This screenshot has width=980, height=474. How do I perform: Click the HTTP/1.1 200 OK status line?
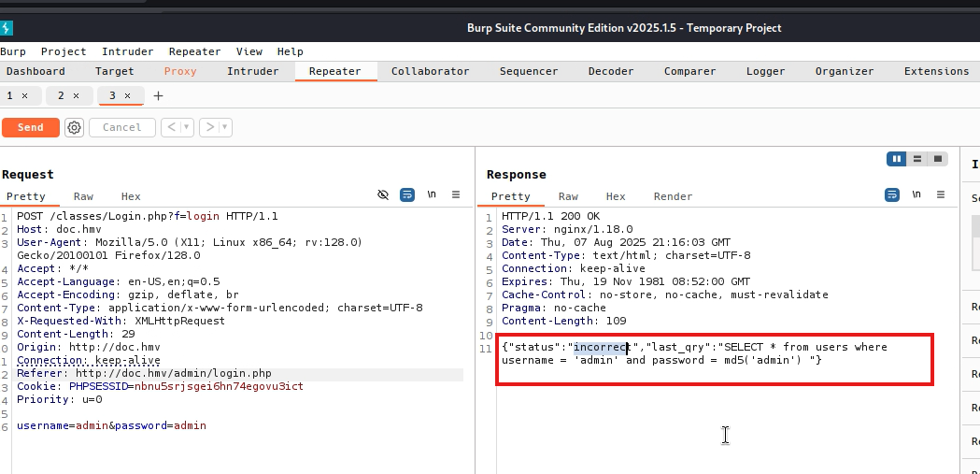(x=550, y=216)
